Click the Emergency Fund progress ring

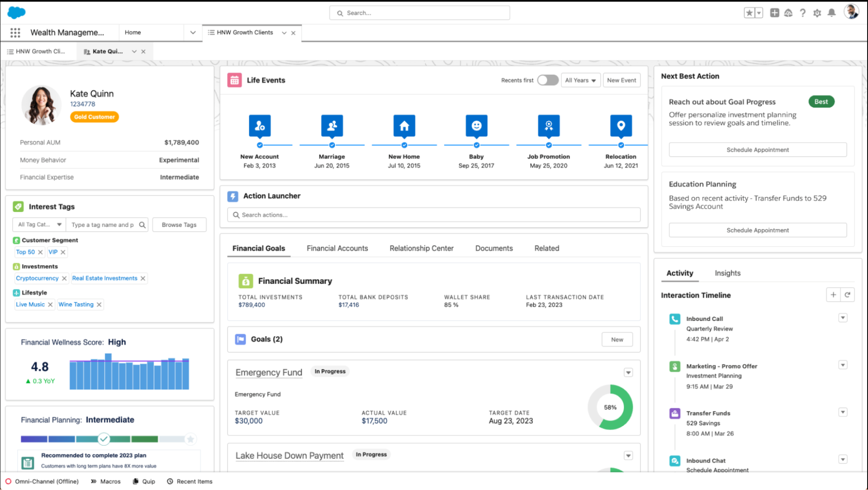(x=610, y=407)
